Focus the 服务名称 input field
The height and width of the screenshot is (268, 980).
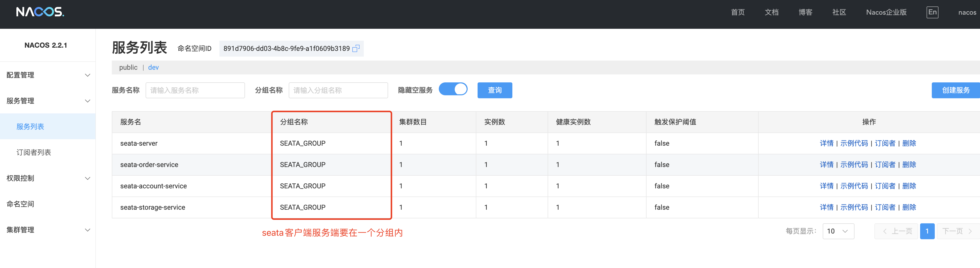point(195,90)
